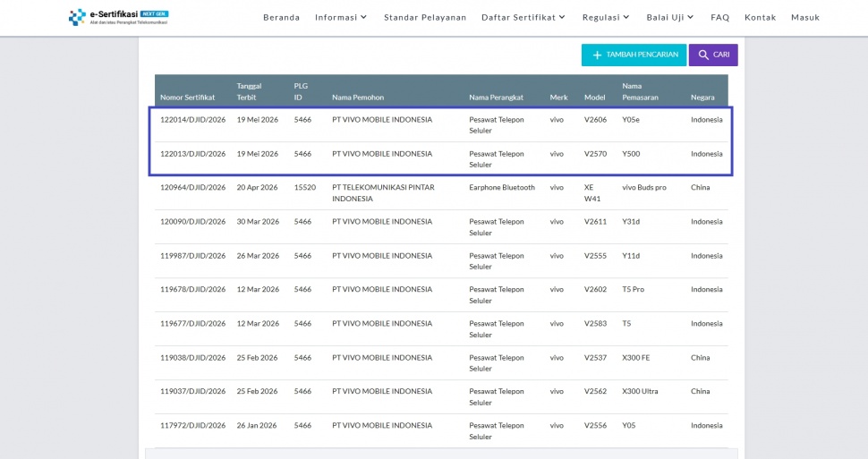The image size is (868, 459).
Task: Click the plus icon in Tambah Pencarian
Action: pos(597,55)
